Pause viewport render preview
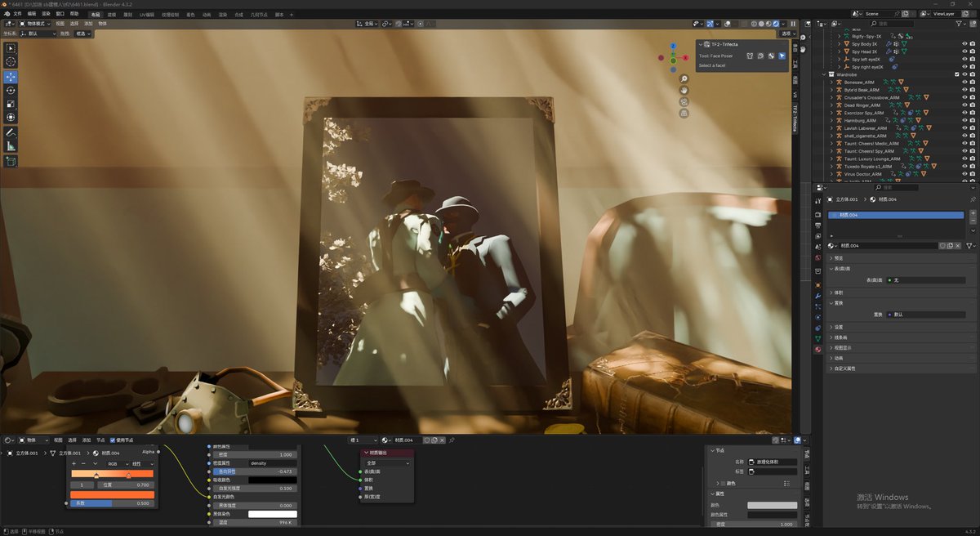Screen dimensions: 980x536 792,23
